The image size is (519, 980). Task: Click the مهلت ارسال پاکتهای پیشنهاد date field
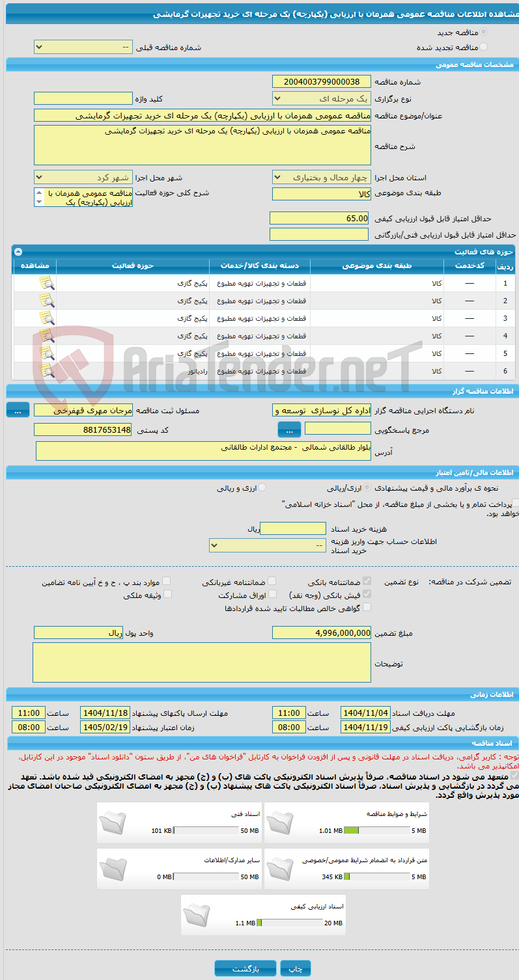point(105,713)
